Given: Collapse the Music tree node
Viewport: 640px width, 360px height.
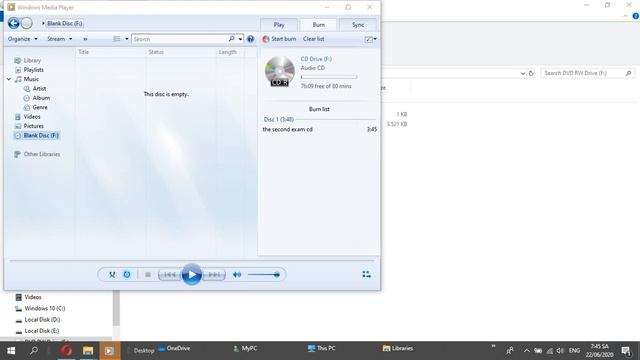Looking at the screenshot, I should click(9, 79).
